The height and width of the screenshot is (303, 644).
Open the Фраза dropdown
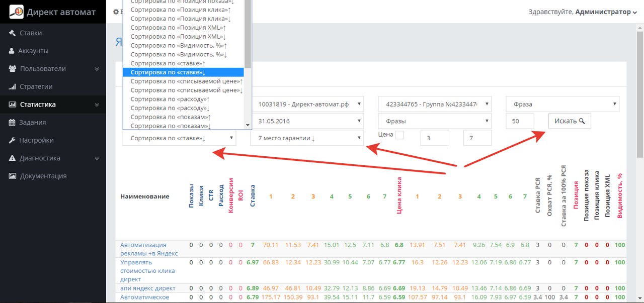pyautogui.click(x=562, y=105)
